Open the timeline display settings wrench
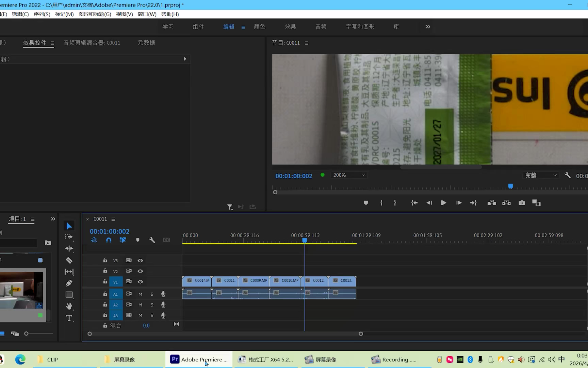The width and height of the screenshot is (588, 368). tap(152, 240)
